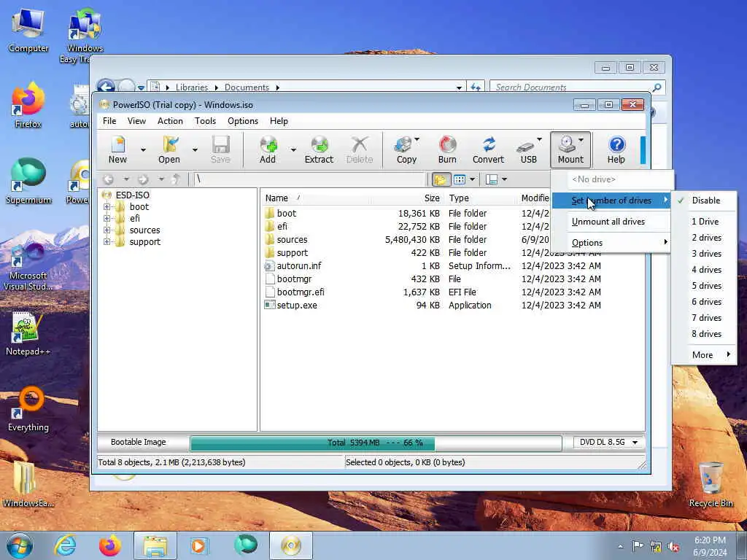This screenshot has height=560, width=747.
Task: Open the Open button dropdown arrow
Action: click(x=195, y=149)
